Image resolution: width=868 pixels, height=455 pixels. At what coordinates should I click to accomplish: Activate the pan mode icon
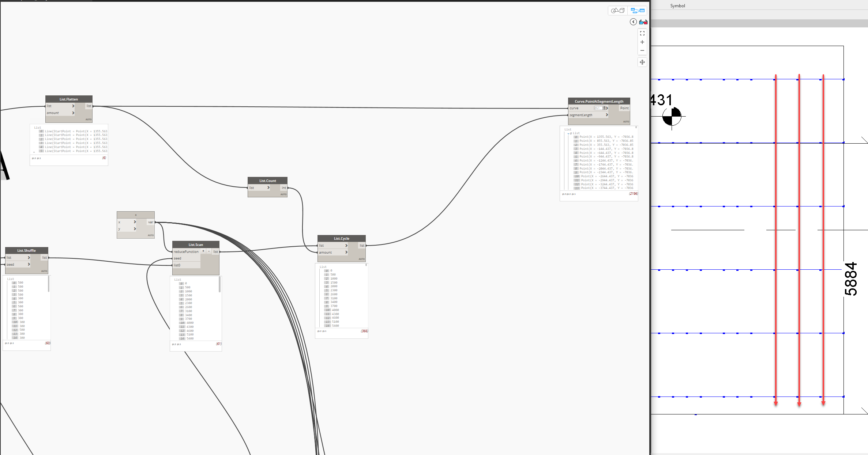coord(642,62)
